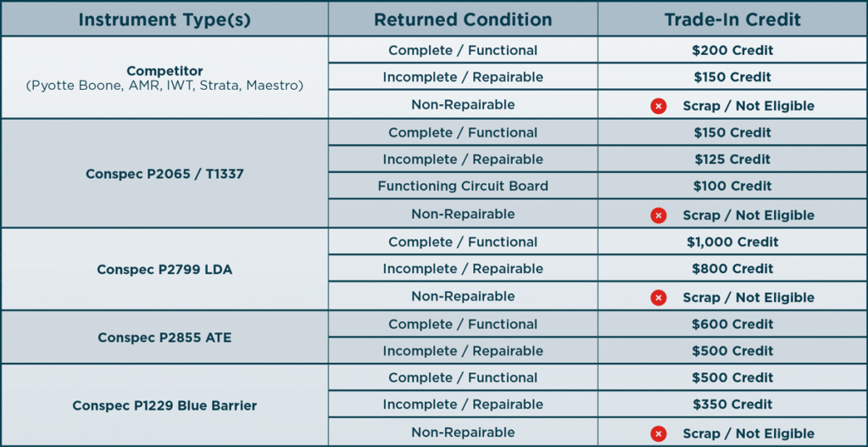
Task: Click the Conspec P2065 / T1337 cell
Action: pyautogui.click(x=164, y=173)
